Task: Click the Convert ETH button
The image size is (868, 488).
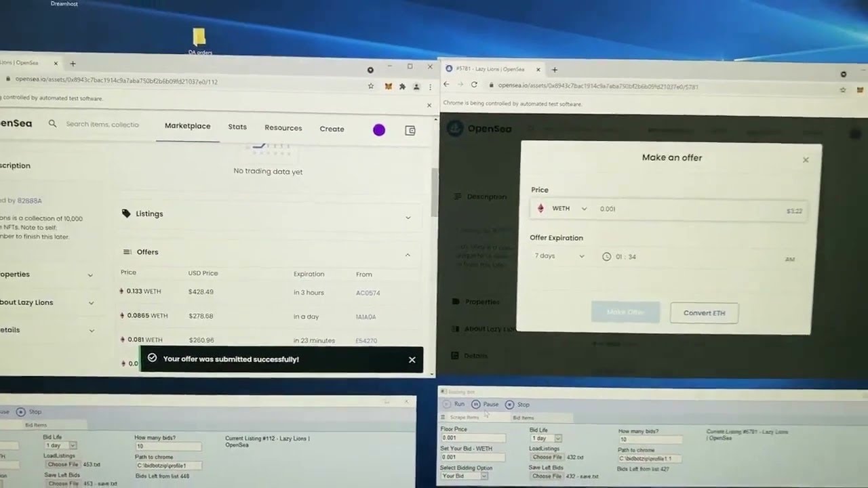Action: tap(704, 313)
